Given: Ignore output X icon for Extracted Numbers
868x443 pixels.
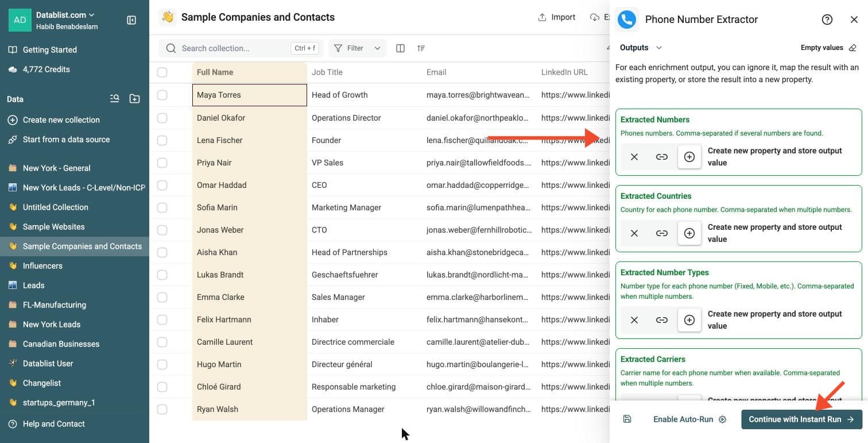Looking at the screenshot, I should tap(634, 157).
